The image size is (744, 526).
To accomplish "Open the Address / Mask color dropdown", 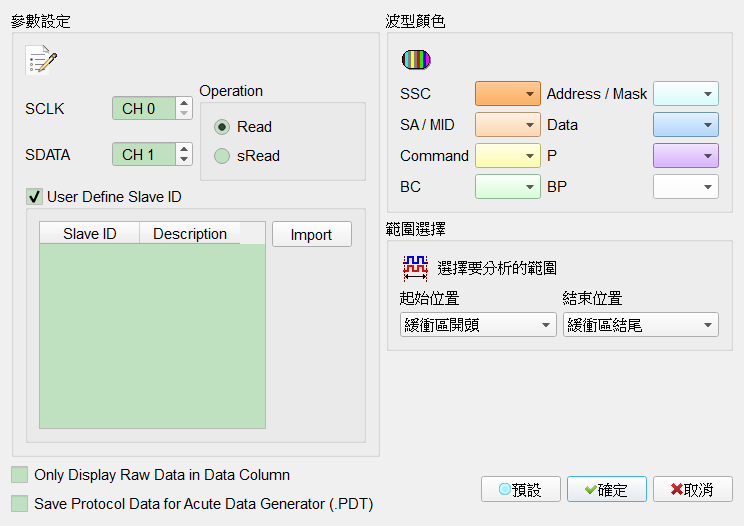I will 686,93.
